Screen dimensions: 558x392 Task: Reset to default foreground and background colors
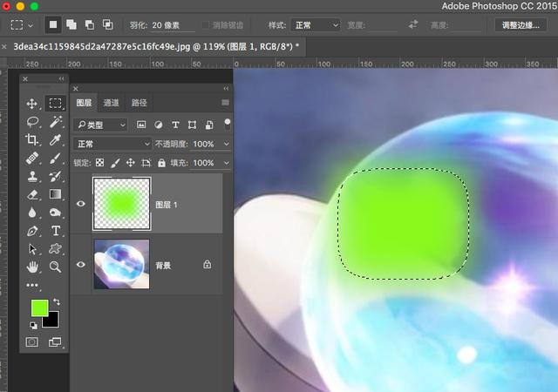point(33,325)
